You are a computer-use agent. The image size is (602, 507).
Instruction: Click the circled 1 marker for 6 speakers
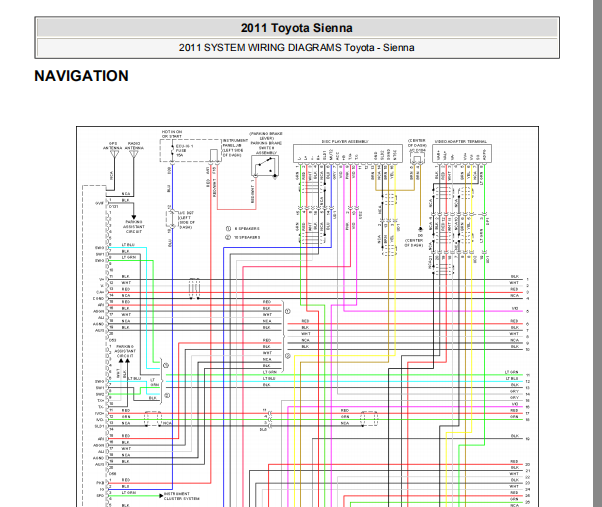click(x=228, y=229)
